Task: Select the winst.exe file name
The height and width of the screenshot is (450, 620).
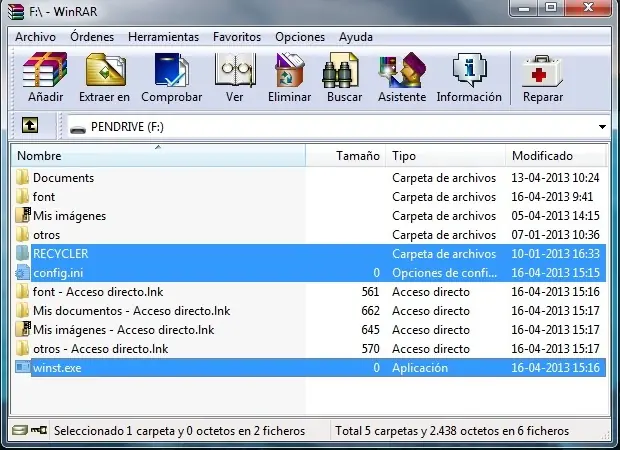Action: click(57, 368)
